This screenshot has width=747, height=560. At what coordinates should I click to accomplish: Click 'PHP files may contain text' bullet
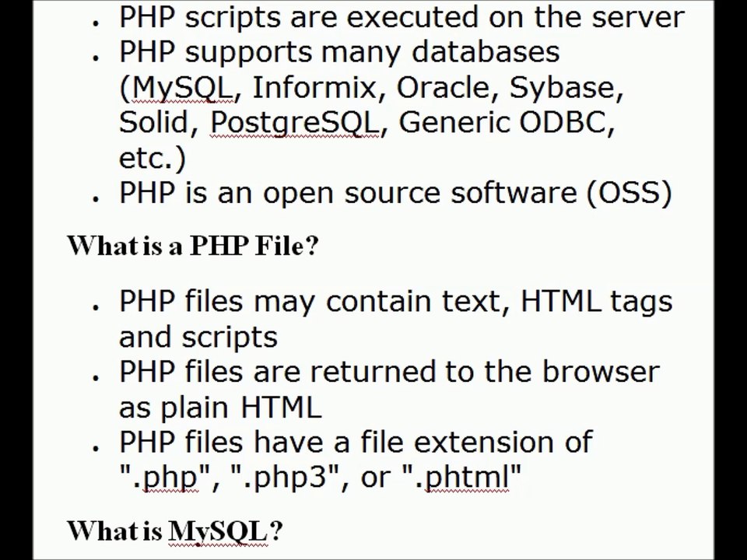(x=395, y=302)
